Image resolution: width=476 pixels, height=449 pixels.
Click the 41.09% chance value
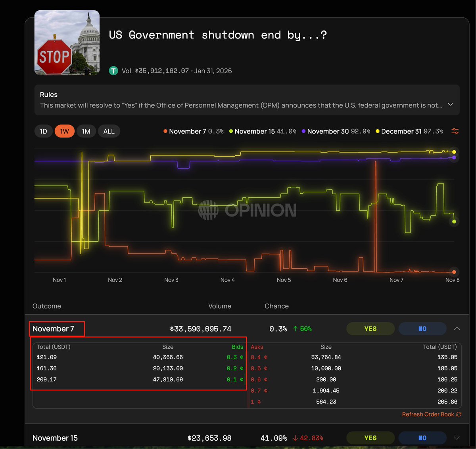(274, 438)
